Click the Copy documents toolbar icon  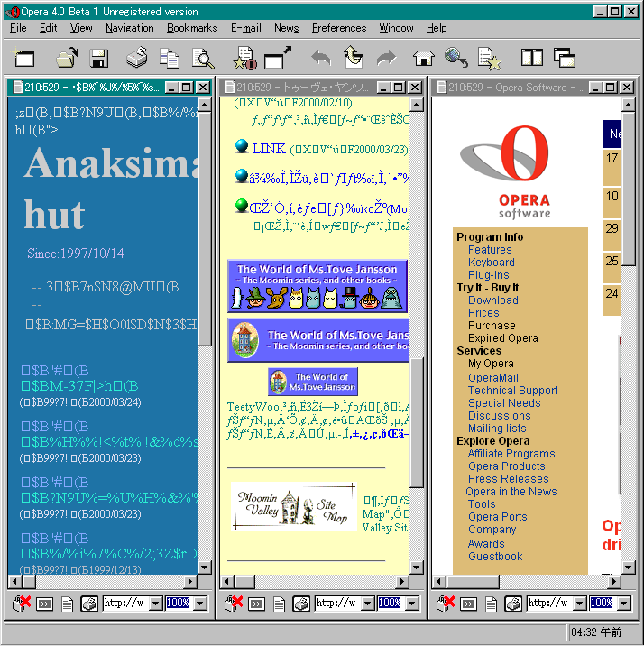click(170, 58)
